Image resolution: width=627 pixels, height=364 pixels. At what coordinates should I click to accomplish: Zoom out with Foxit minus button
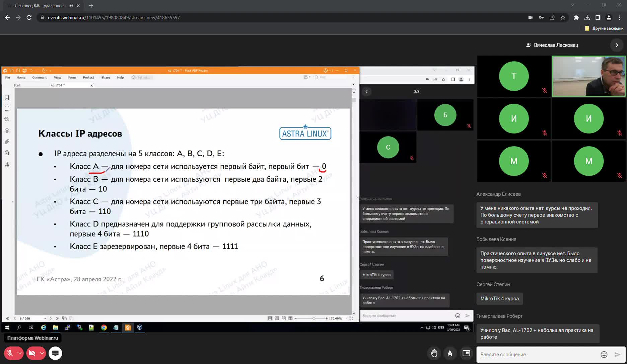tap(295, 318)
